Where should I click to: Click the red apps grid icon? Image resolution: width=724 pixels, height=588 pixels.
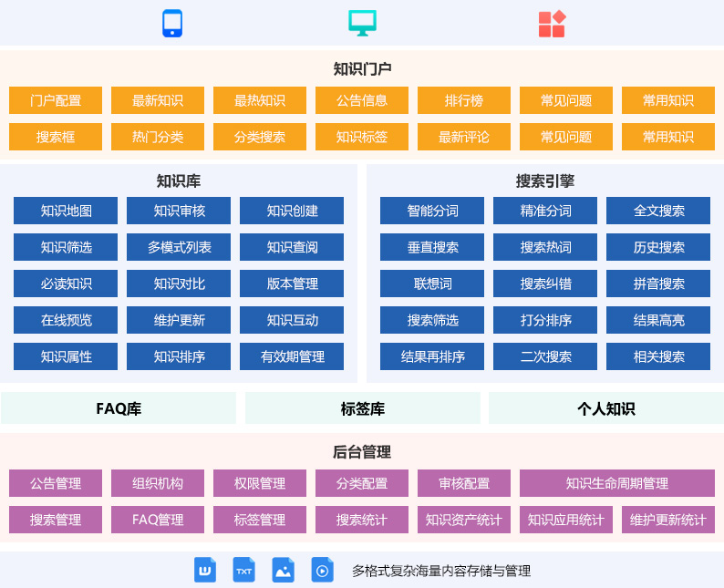pos(552,24)
